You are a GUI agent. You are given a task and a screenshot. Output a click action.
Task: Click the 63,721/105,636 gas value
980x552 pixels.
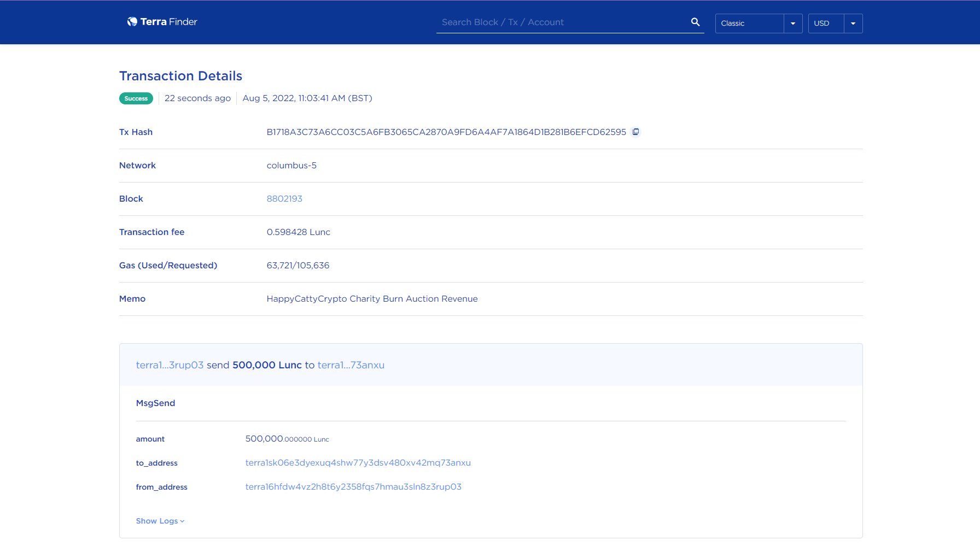298,266
